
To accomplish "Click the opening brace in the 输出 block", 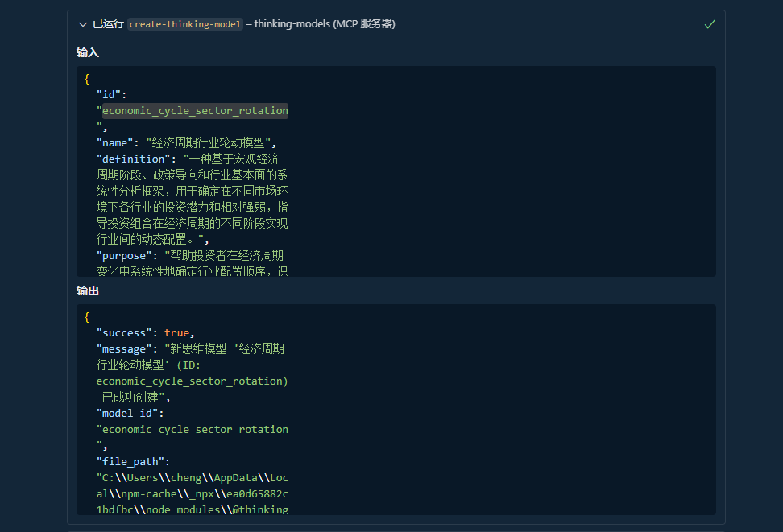I will tap(86, 316).
